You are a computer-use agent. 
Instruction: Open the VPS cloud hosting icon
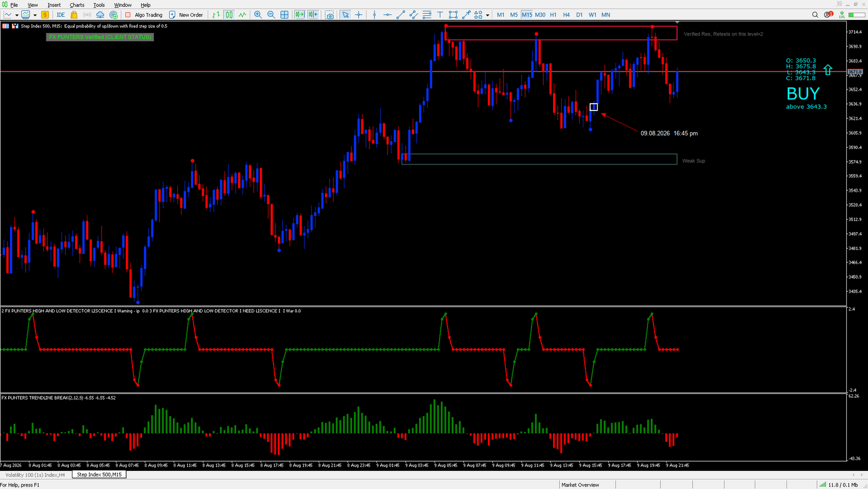(x=100, y=15)
